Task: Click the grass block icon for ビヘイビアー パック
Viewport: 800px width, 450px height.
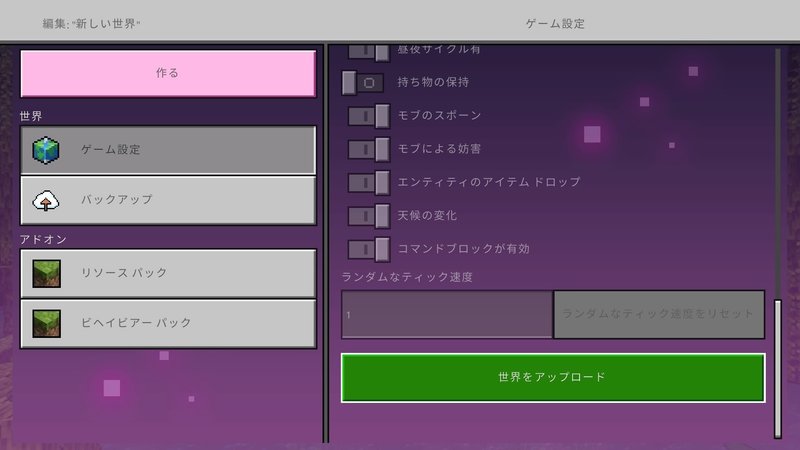Action: tap(46, 323)
